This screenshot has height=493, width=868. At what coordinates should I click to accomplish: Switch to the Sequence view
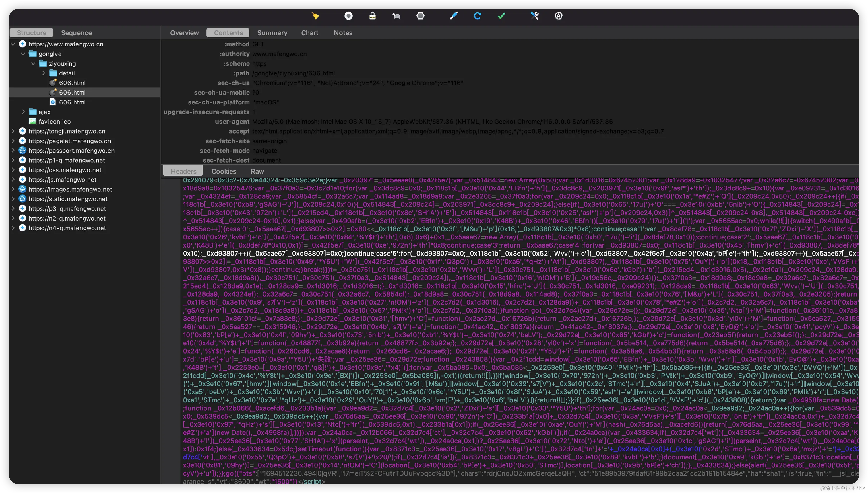[76, 32]
